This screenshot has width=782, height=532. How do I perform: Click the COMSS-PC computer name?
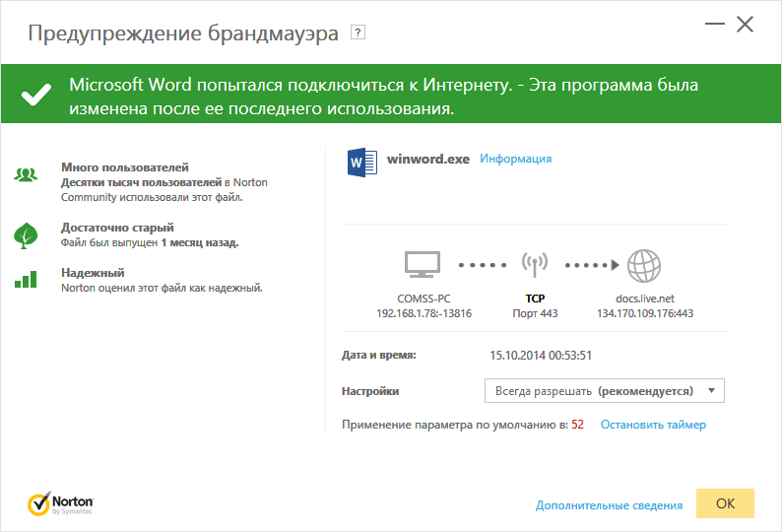point(424,299)
